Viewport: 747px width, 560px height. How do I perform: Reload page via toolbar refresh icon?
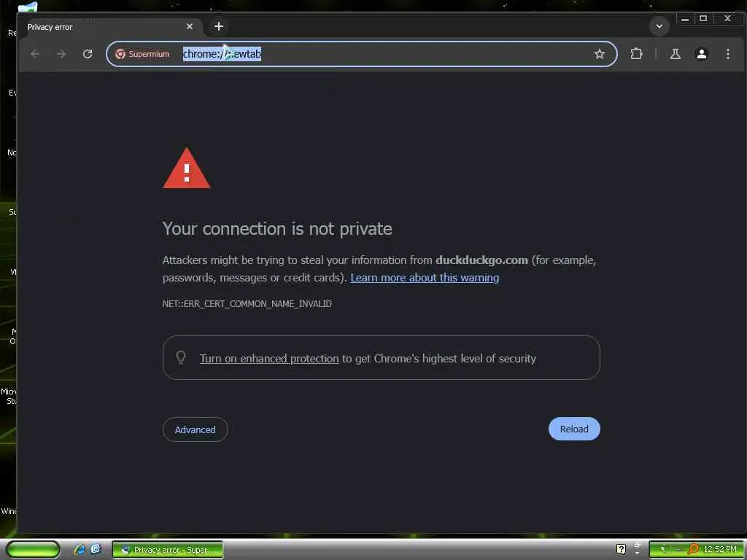(88, 54)
